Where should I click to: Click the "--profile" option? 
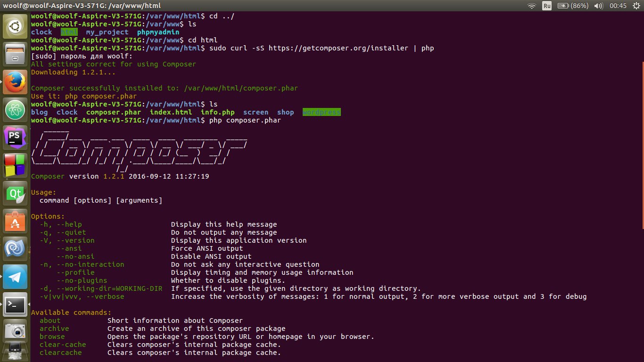[x=75, y=272]
